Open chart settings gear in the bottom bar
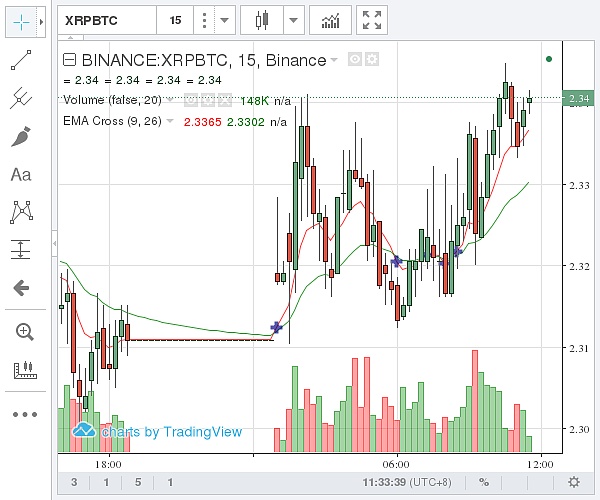The height and width of the screenshot is (500, 600). (x=574, y=482)
